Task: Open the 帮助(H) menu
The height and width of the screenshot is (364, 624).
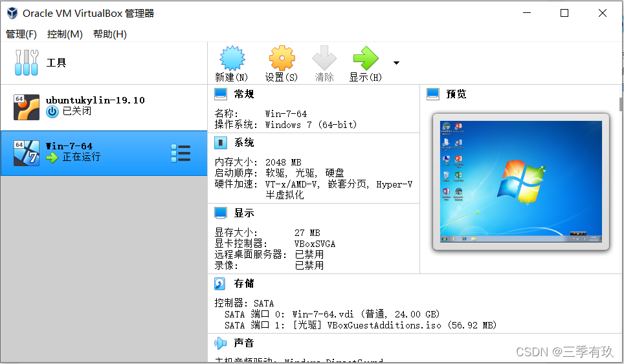Action: pos(110,34)
